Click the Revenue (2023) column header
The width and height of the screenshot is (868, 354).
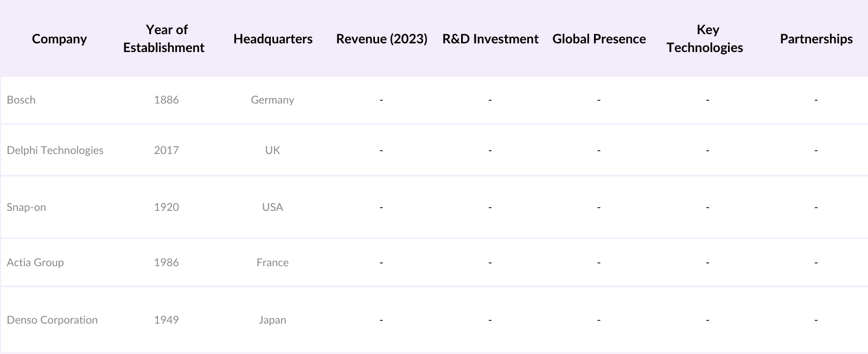tap(381, 39)
